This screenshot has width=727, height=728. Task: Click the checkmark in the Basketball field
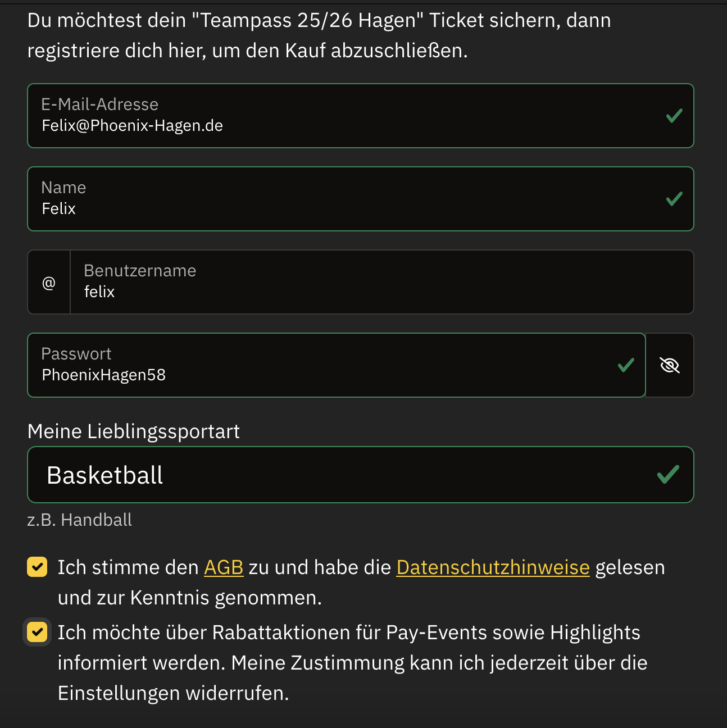pos(668,475)
